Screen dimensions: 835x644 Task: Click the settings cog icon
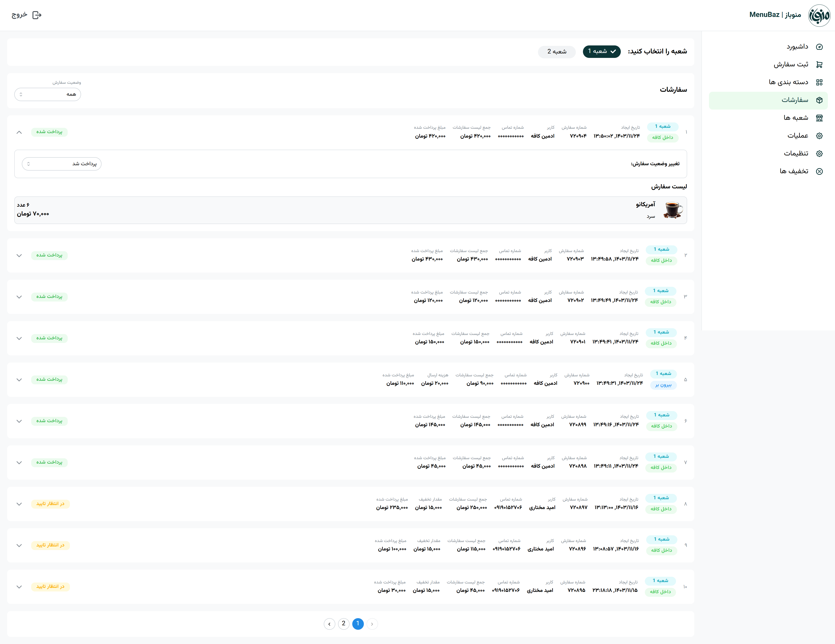[819, 153]
